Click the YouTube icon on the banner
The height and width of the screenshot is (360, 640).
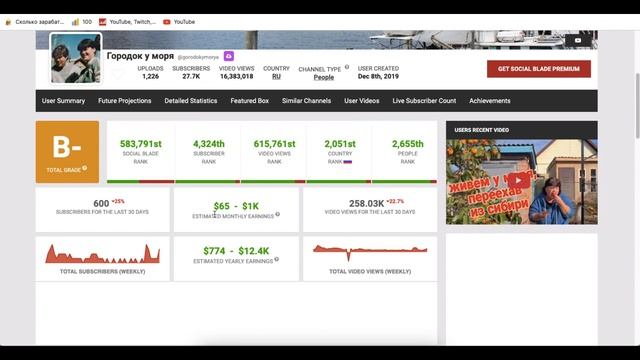[578, 40]
